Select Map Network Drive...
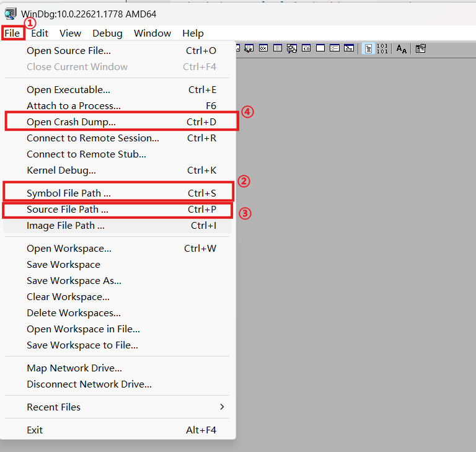Screen dimensions: 476x452 coord(118,368)
